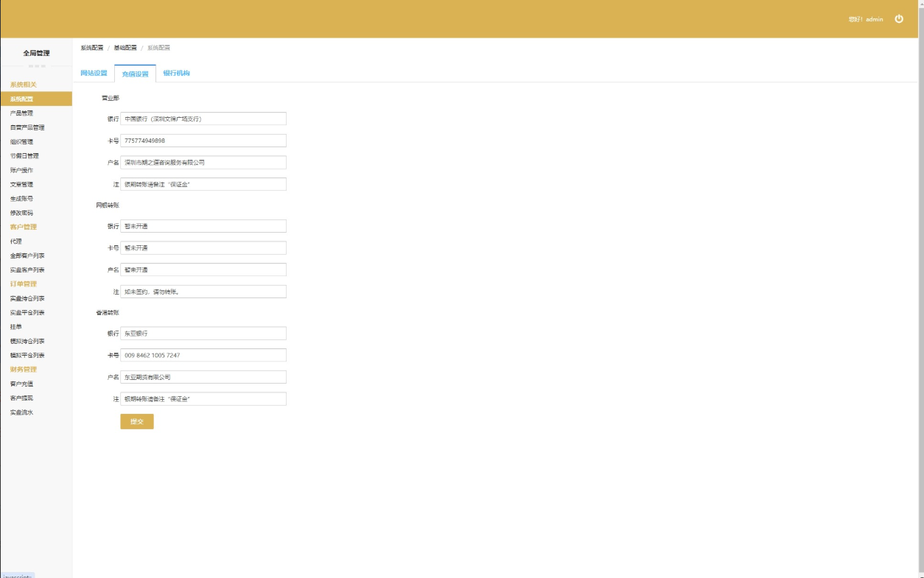Click the power logout icon
The height and width of the screenshot is (578, 924).
click(898, 19)
